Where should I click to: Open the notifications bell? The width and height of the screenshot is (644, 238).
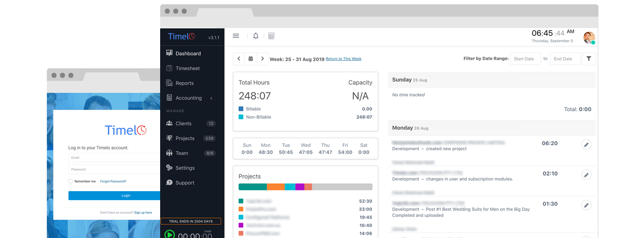click(256, 36)
